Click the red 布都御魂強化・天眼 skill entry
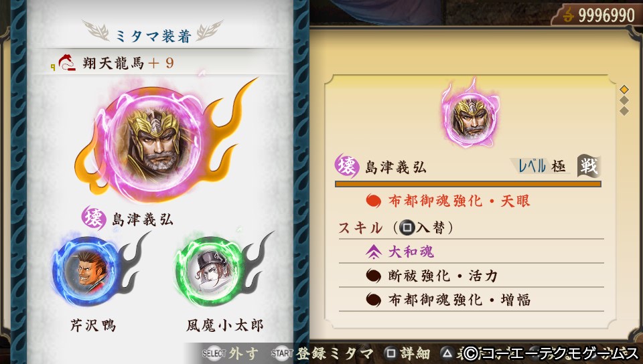The width and height of the screenshot is (643, 364). [448, 201]
